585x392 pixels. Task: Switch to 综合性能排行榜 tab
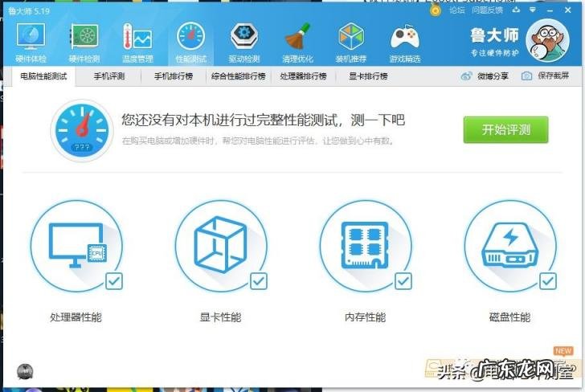pos(239,76)
